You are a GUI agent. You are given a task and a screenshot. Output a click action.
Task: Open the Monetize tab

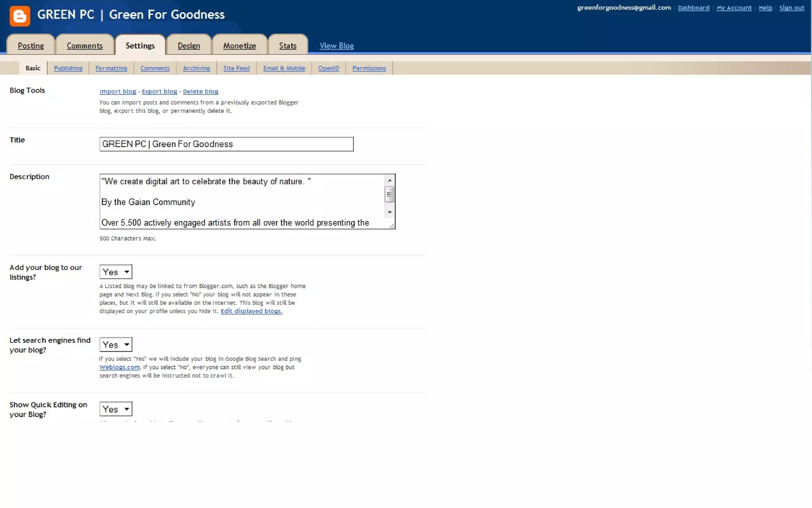(x=239, y=46)
